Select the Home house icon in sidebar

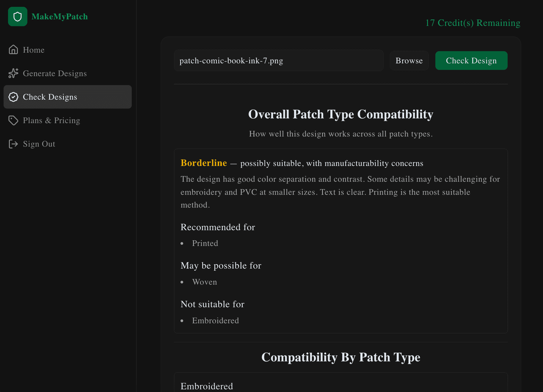click(13, 49)
